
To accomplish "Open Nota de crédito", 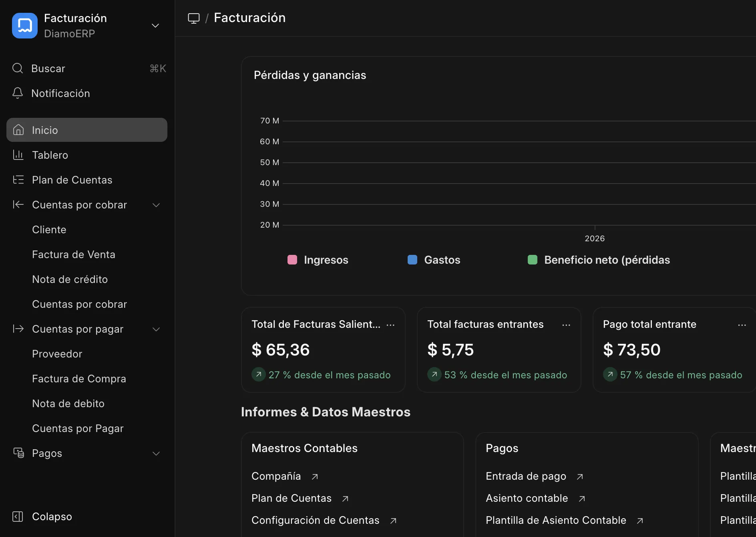I will pyautogui.click(x=70, y=279).
